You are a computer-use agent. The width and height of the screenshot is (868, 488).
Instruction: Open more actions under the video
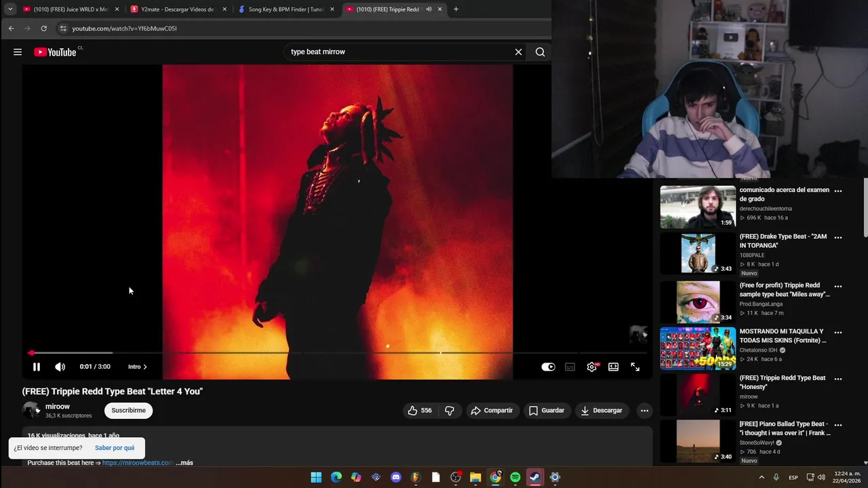(644, 410)
